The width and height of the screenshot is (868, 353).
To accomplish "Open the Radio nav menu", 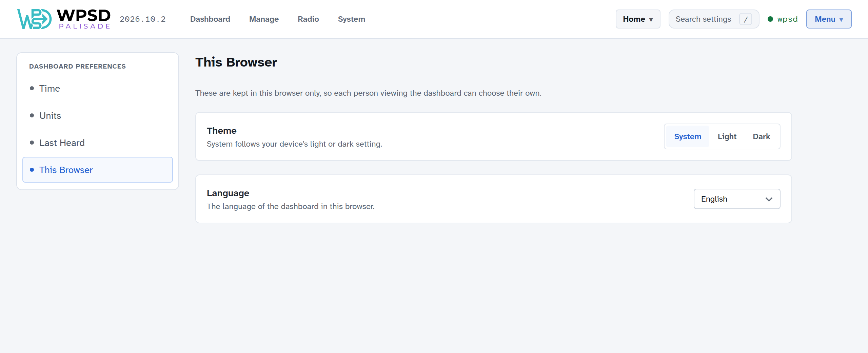I will [308, 19].
